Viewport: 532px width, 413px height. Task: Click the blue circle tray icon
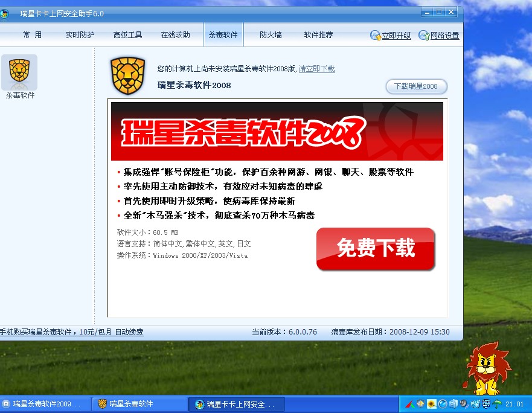[443, 404]
